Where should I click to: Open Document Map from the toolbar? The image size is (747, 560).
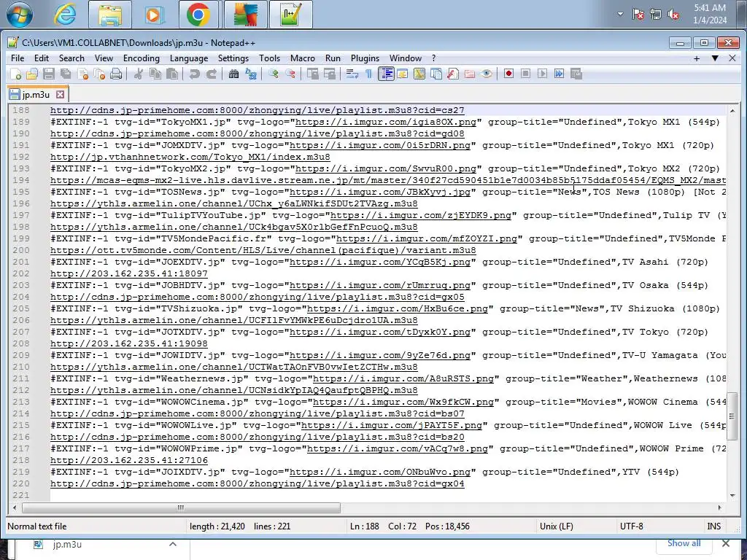pyautogui.click(x=419, y=74)
